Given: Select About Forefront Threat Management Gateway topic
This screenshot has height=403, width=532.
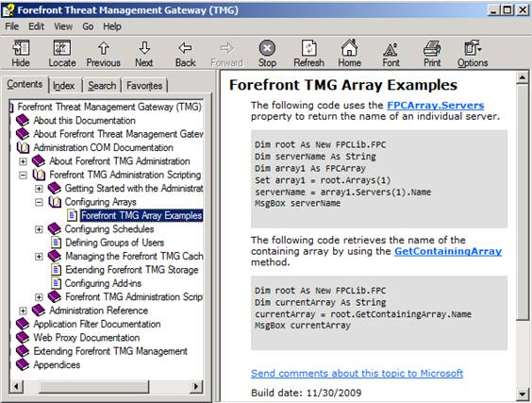Looking at the screenshot, I should [118, 134].
